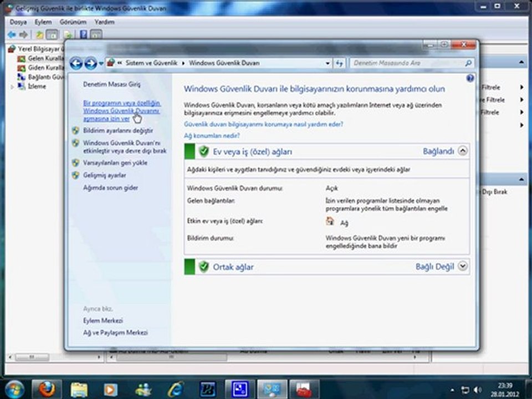Open help with the blue question mark icon

tap(470, 78)
